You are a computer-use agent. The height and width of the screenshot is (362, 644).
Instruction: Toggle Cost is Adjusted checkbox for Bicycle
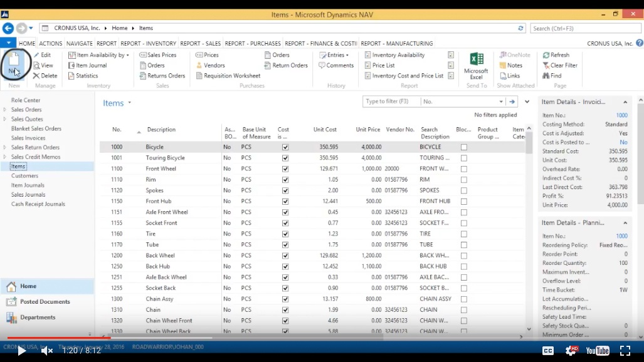pyautogui.click(x=285, y=147)
